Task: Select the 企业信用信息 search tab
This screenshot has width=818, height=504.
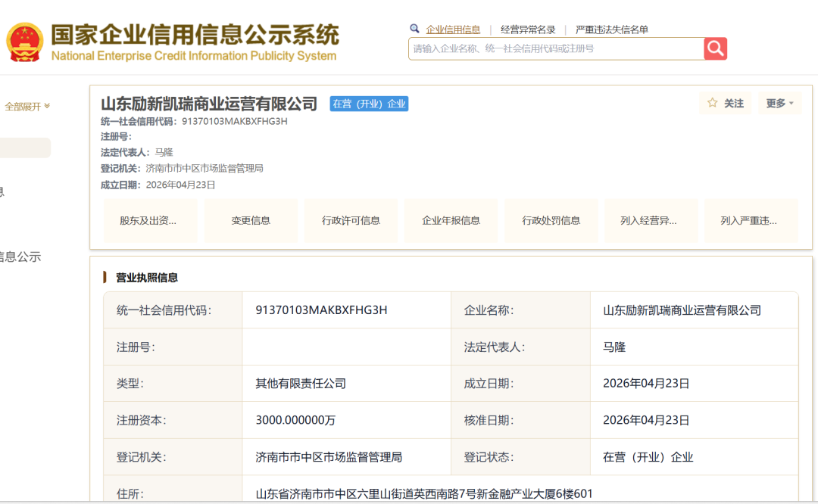Action: [x=453, y=30]
